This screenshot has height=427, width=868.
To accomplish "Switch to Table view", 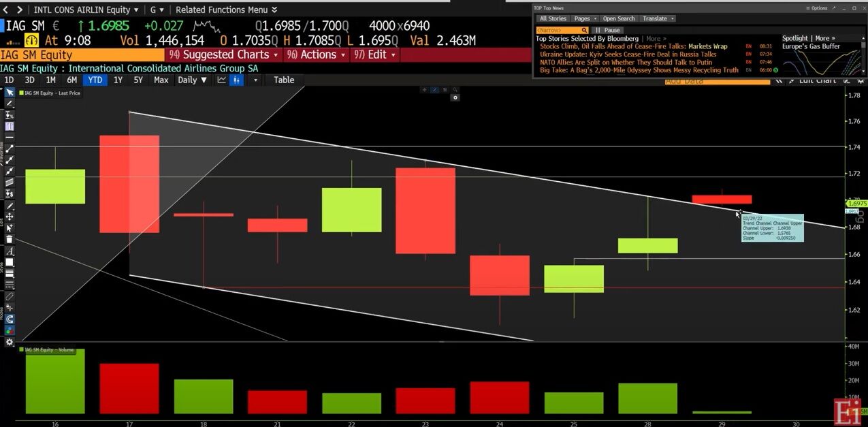I will coord(284,80).
